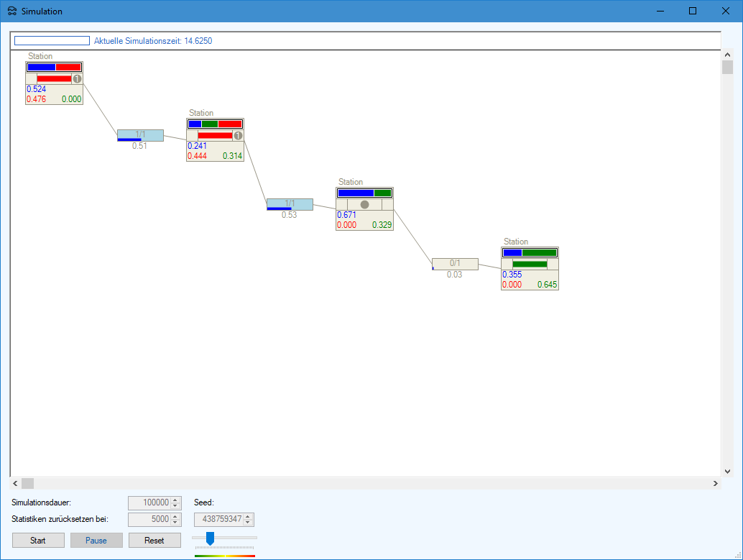Screen dimensions: 743x560
Task: Click the numbered circle on the first station
Action: [77, 79]
